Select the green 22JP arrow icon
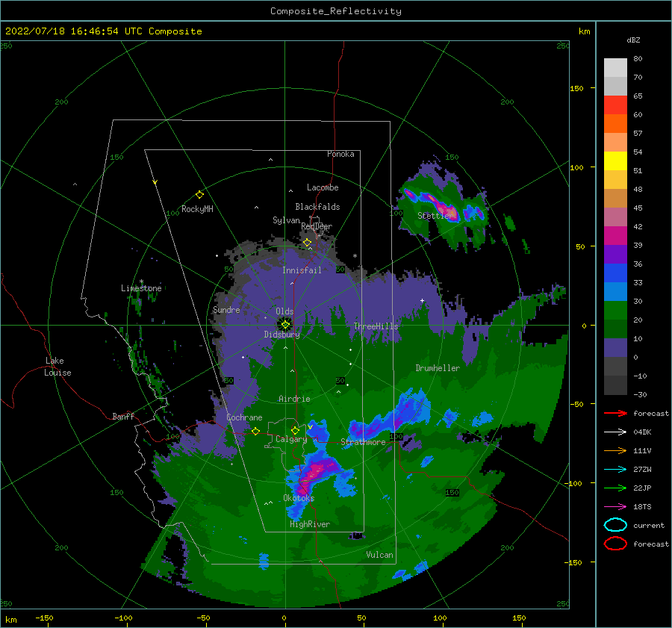Image resolution: width=672 pixels, height=628 pixels. [615, 488]
